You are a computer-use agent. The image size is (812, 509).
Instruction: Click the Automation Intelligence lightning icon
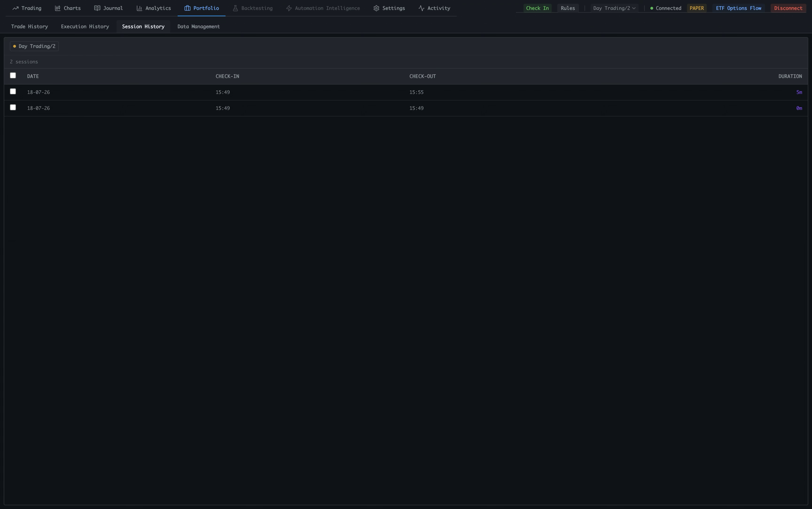(289, 8)
